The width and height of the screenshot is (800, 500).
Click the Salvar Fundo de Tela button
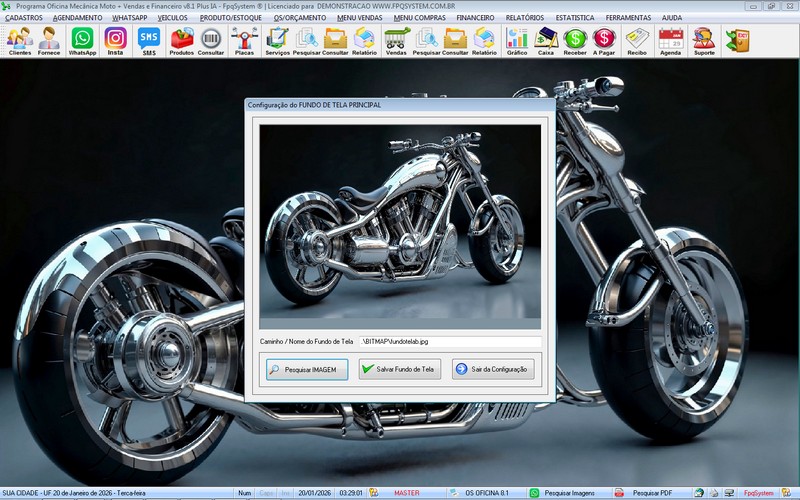pos(400,369)
